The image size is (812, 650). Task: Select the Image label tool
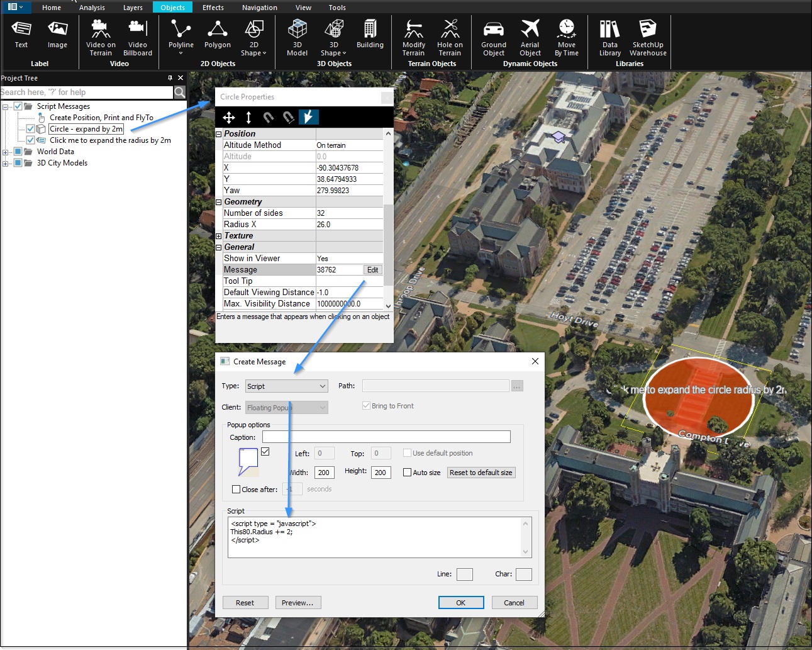[x=57, y=34]
